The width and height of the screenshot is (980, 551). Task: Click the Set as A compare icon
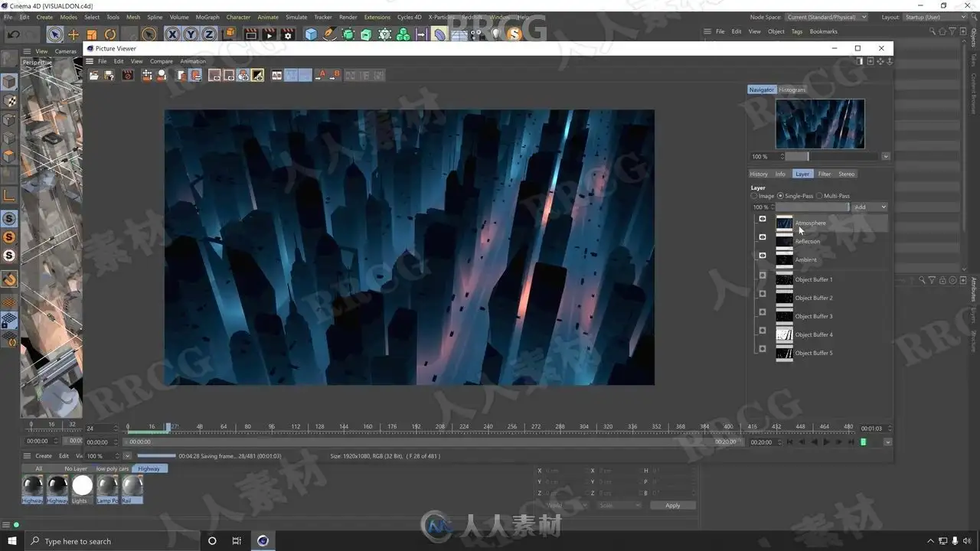tap(321, 75)
